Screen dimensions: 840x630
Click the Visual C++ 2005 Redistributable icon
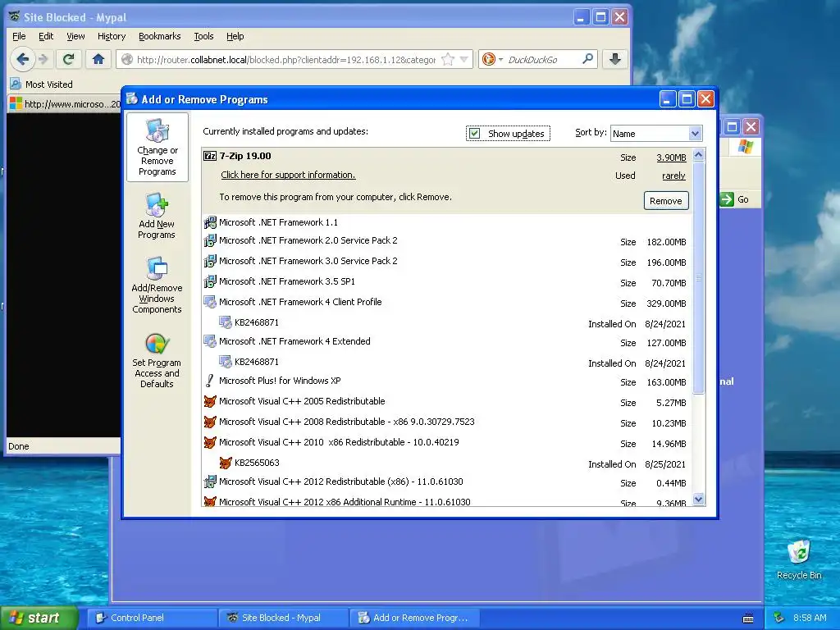(x=210, y=401)
